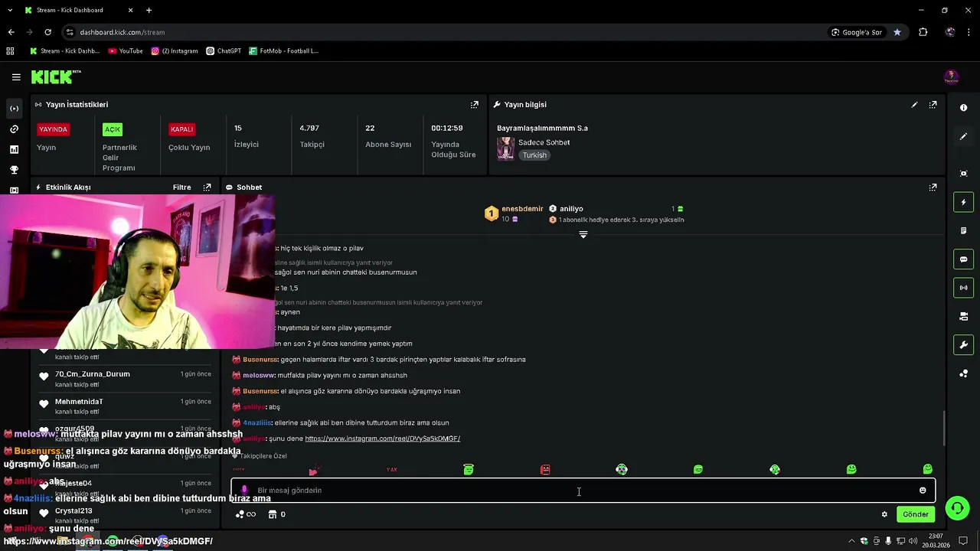Click the Sadece Sohbet category name

pos(544,142)
